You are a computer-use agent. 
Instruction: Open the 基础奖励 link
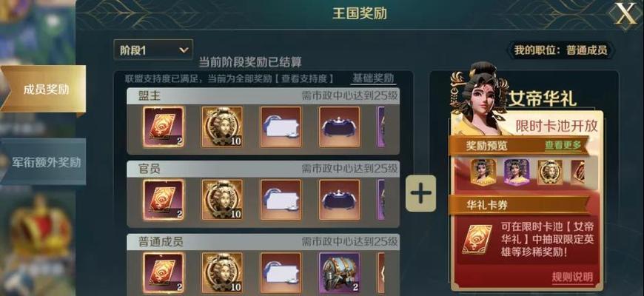[373, 78]
